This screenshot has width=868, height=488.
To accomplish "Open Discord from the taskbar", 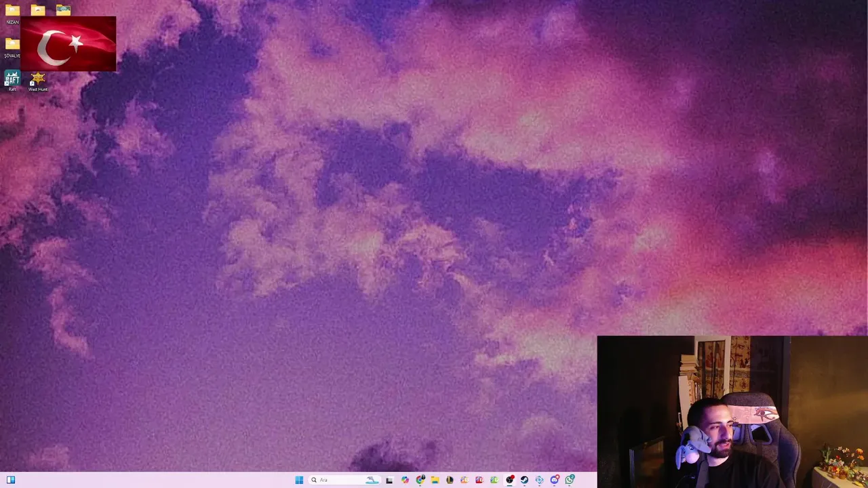I will 555,480.
